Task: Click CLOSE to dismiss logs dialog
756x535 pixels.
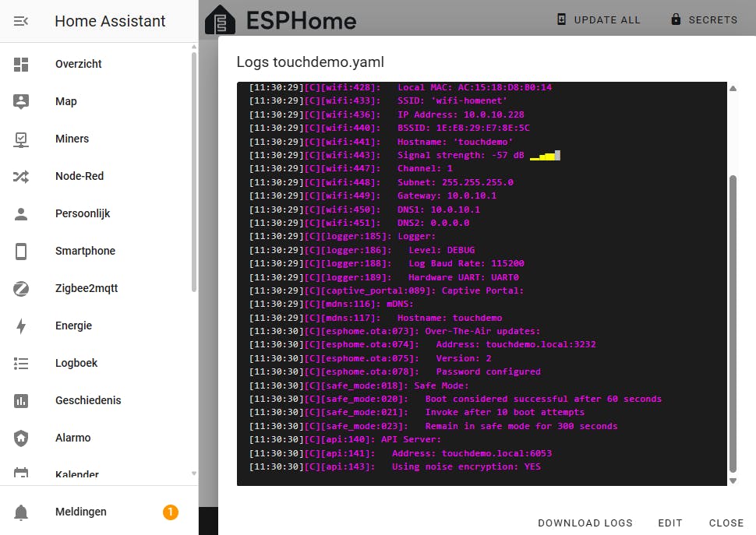Action: [x=726, y=523]
